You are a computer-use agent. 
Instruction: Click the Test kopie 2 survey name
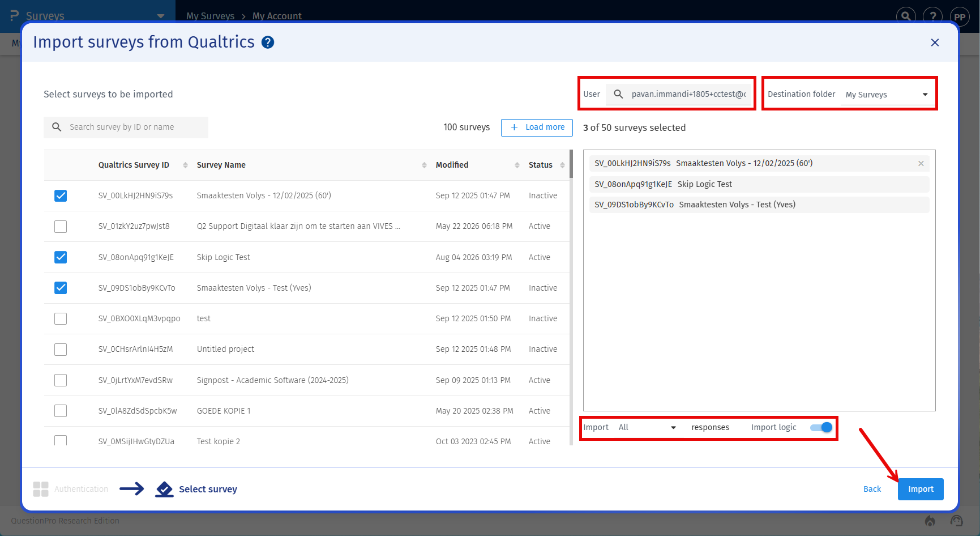pyautogui.click(x=219, y=441)
